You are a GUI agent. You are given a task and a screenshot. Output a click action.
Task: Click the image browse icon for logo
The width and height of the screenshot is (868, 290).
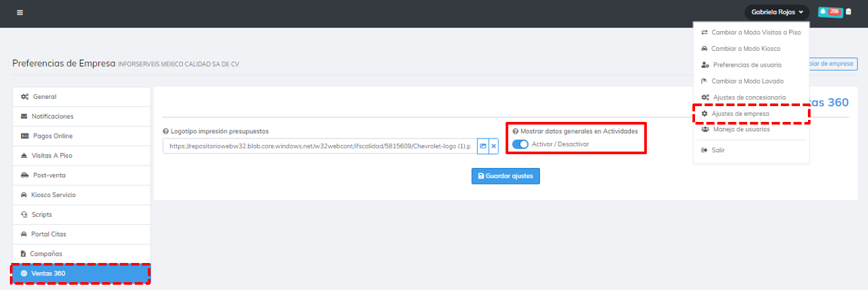pyautogui.click(x=483, y=146)
